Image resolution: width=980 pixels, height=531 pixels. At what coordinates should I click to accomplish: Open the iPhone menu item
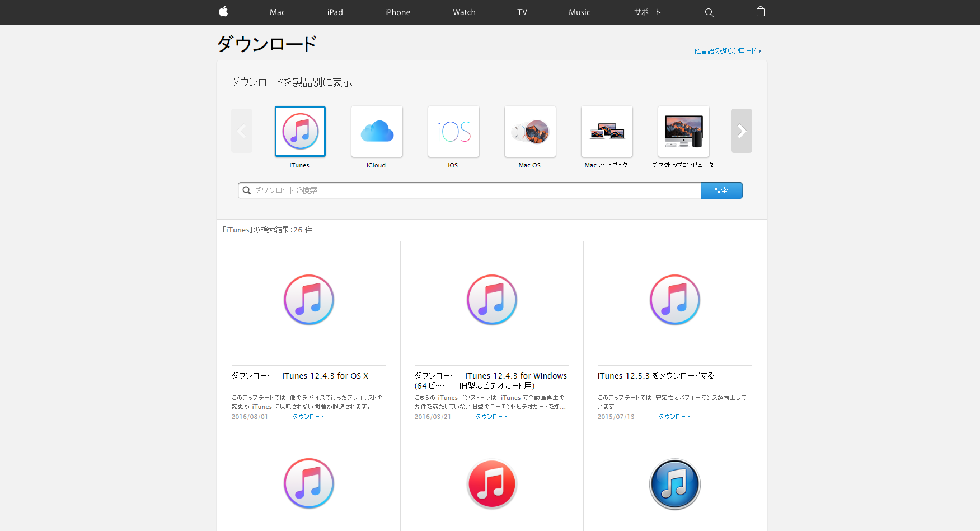coord(397,12)
